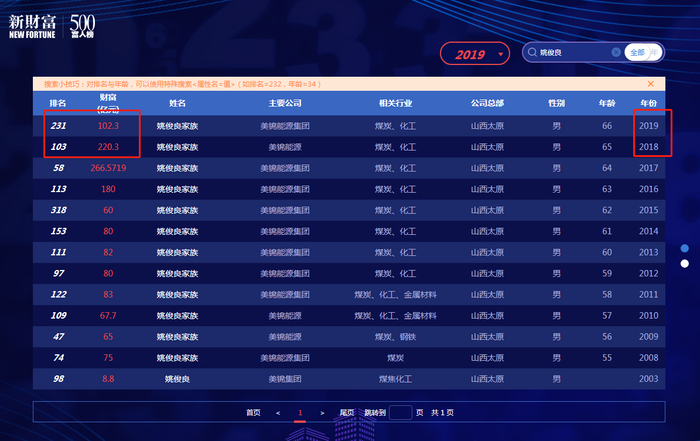This screenshot has width=700, height=441.
Task: Click the 相关行业 column header
Action: [396, 103]
